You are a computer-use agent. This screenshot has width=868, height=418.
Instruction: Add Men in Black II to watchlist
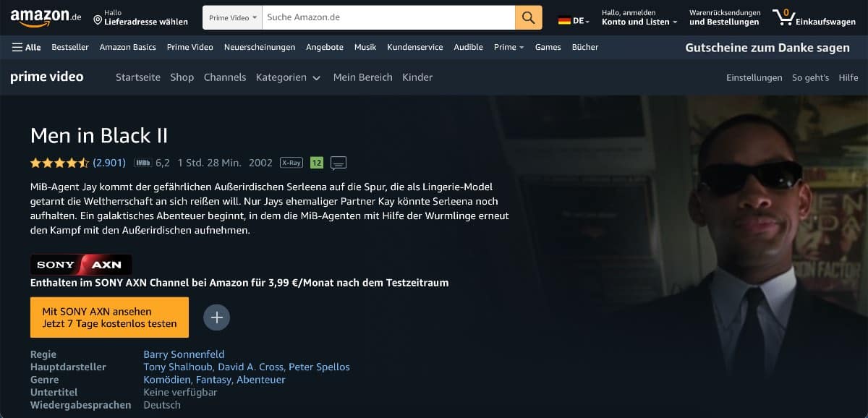[216, 317]
